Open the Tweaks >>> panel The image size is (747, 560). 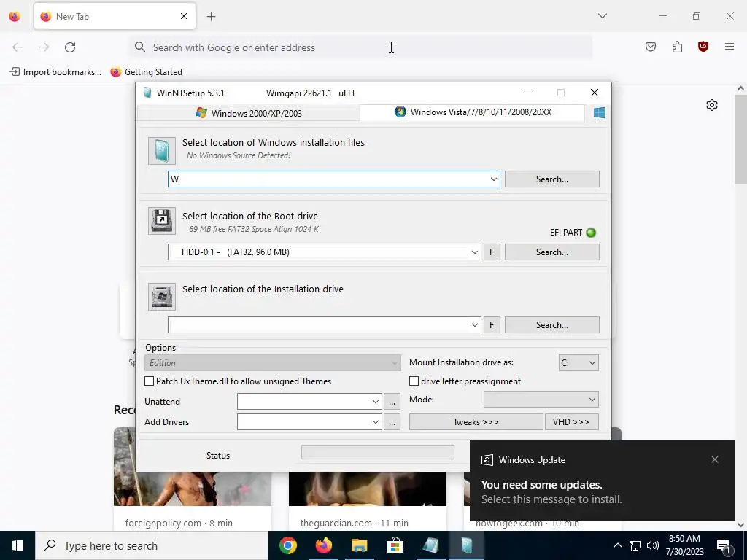[476, 422]
